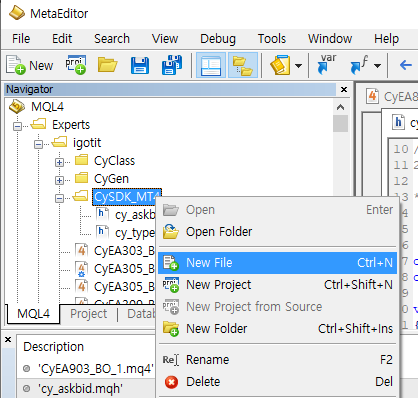418x398 pixels.
Task: Choose Delete from context menu
Action: click(x=277, y=382)
